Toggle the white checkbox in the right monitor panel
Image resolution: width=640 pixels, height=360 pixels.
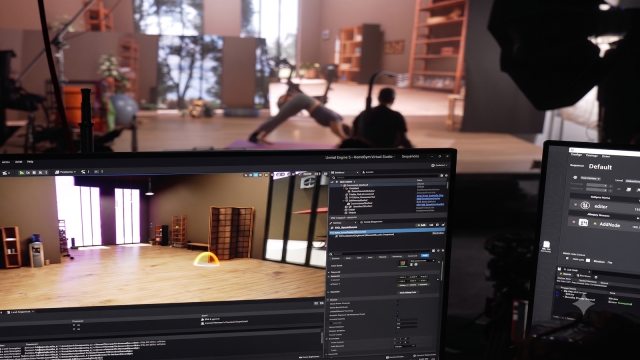(588, 260)
